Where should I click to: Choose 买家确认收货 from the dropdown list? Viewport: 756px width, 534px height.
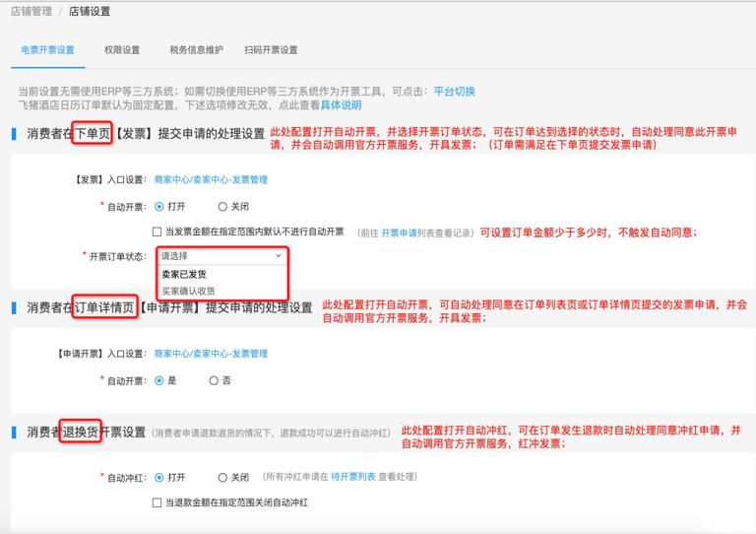click(189, 292)
